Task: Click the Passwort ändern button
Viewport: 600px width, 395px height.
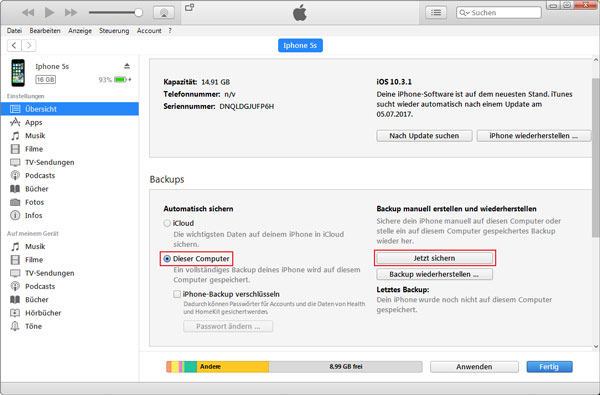Action: point(228,326)
